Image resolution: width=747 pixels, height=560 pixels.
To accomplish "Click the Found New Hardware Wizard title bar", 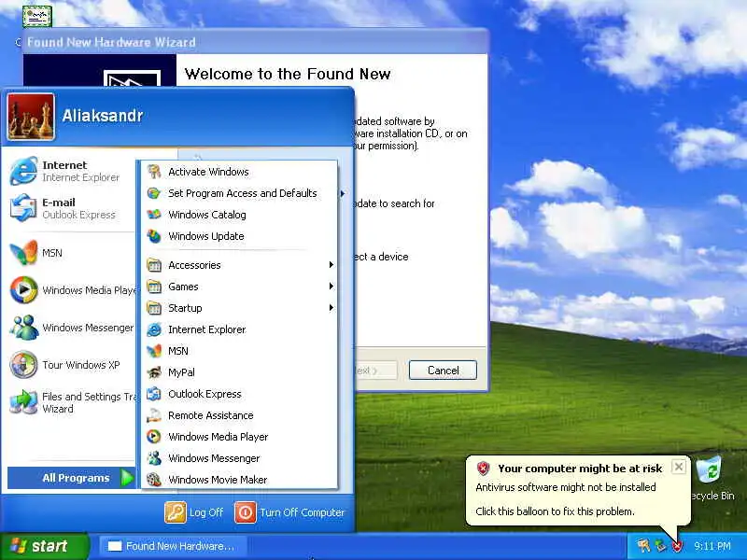I will pyautogui.click(x=255, y=42).
